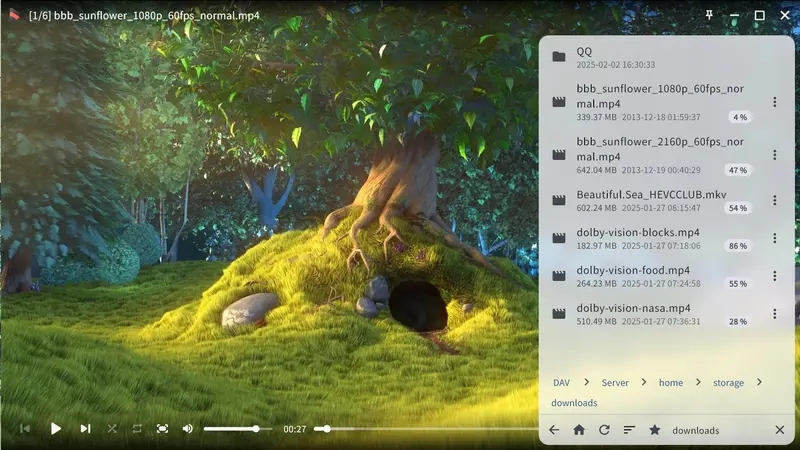Click the play button
Screen dimensions: 800x450
(56, 429)
